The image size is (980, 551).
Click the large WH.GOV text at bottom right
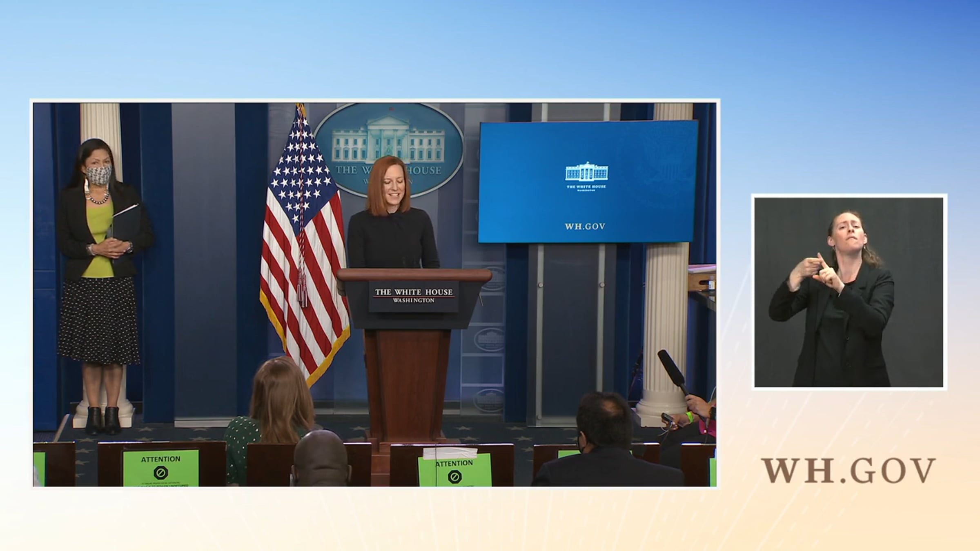click(x=848, y=471)
